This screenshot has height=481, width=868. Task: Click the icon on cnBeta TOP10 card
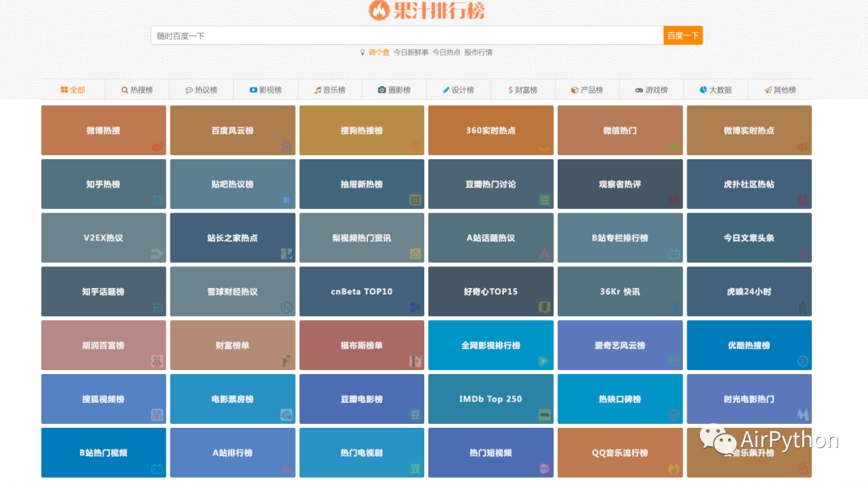(x=416, y=307)
